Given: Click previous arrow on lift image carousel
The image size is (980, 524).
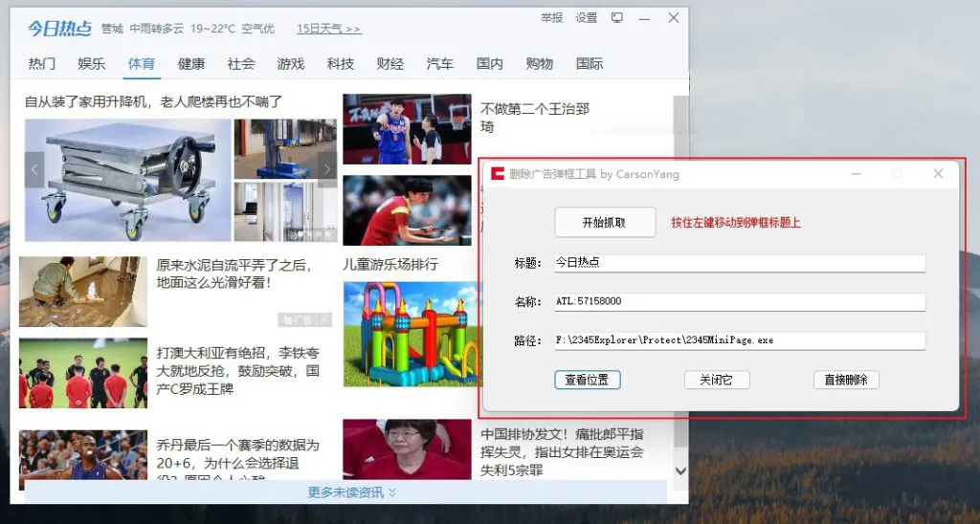Looking at the screenshot, I should 34,169.
